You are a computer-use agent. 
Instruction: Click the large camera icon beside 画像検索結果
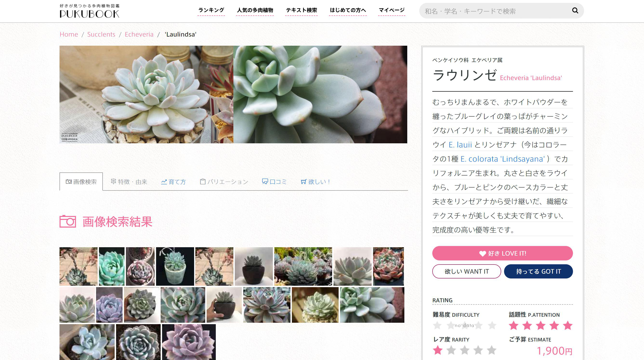67,221
